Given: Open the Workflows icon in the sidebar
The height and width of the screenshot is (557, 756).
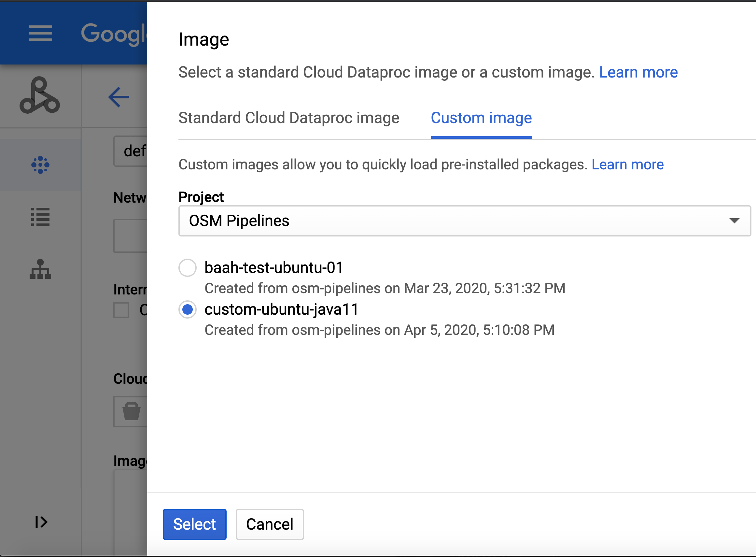Looking at the screenshot, I should click(x=40, y=270).
